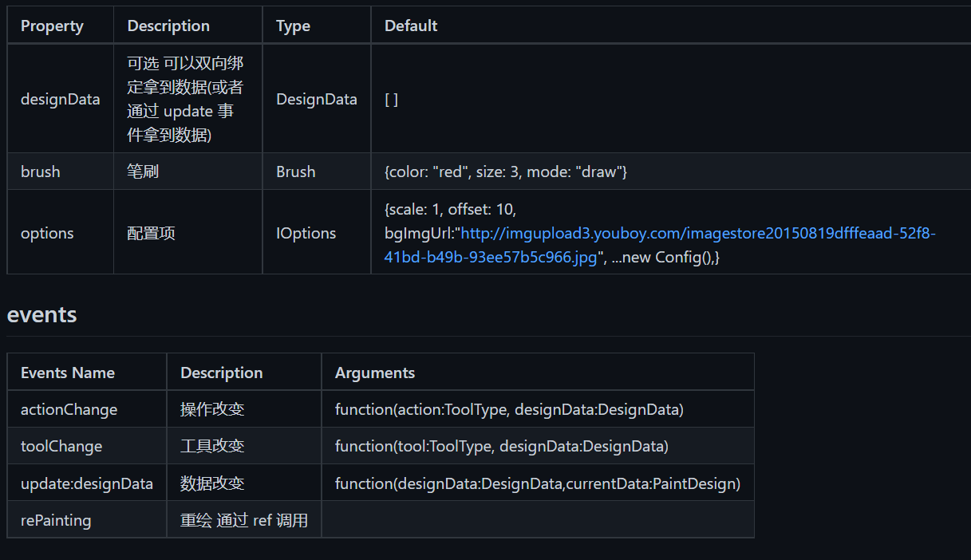This screenshot has width=971, height=560.
Task: Click the "brush" property name cell
Action: click(40, 172)
